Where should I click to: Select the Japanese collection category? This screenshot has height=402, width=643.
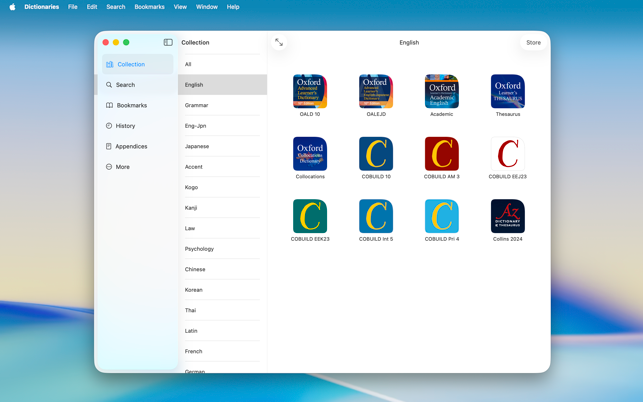[x=222, y=146]
